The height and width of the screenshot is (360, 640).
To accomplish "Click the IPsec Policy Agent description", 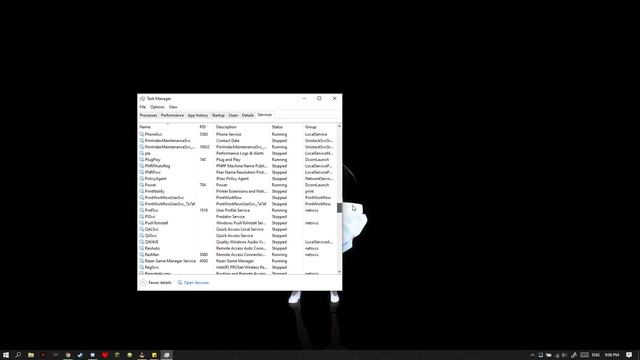I will pyautogui.click(x=232, y=178).
